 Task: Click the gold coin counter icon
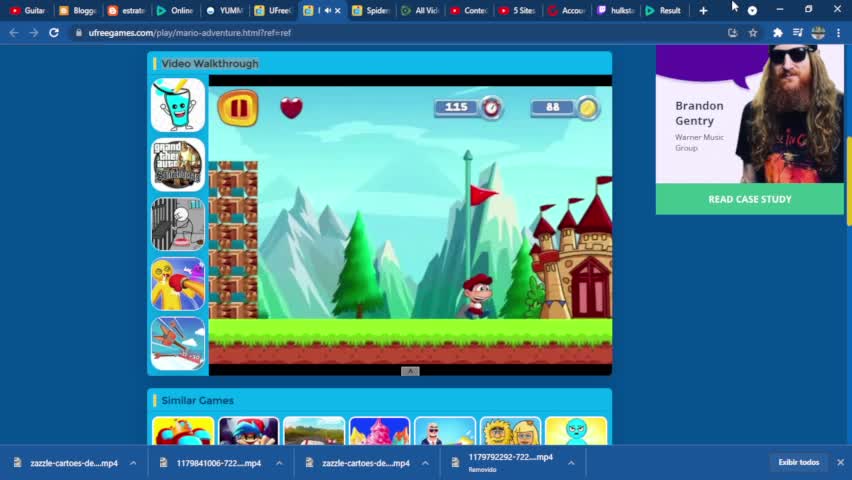pyautogui.click(x=587, y=108)
